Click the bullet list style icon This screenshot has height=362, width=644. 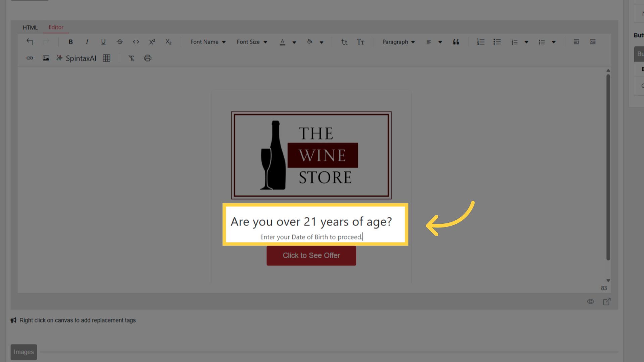pyautogui.click(x=542, y=42)
